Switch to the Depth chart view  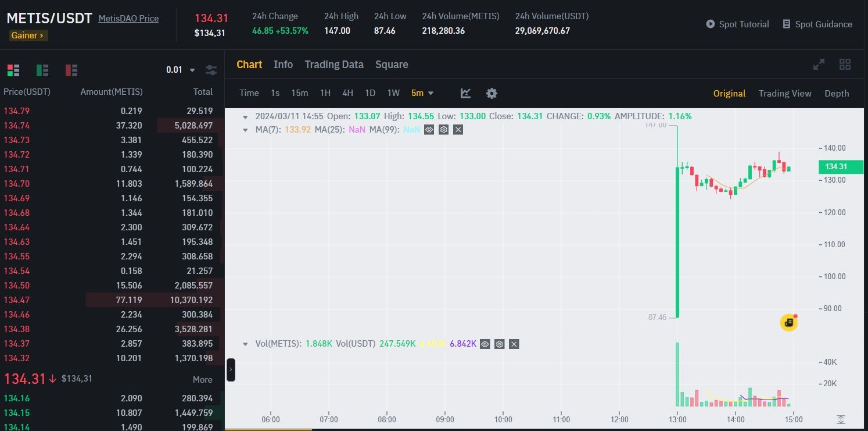point(837,94)
